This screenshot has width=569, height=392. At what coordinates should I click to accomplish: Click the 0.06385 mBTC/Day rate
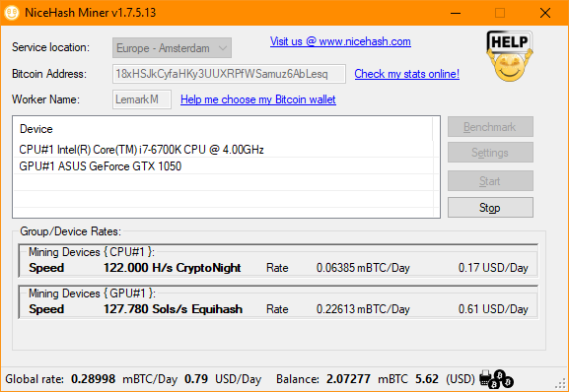[363, 268]
